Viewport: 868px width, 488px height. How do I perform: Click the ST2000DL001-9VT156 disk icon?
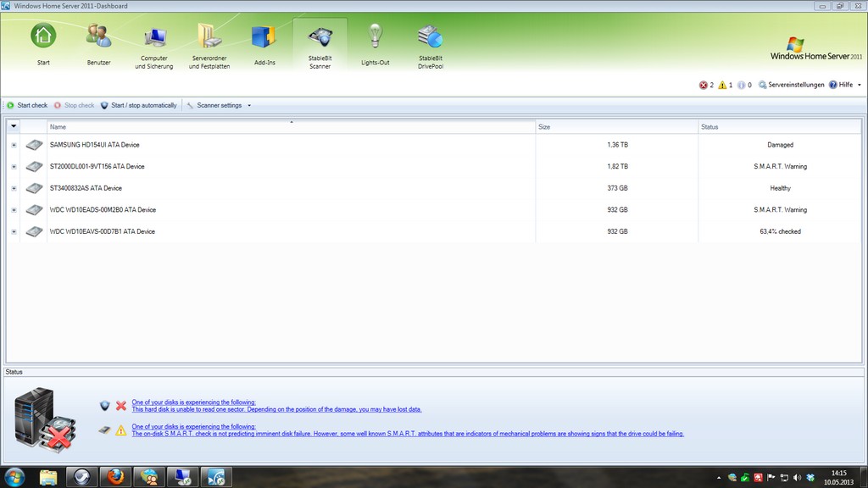click(34, 167)
